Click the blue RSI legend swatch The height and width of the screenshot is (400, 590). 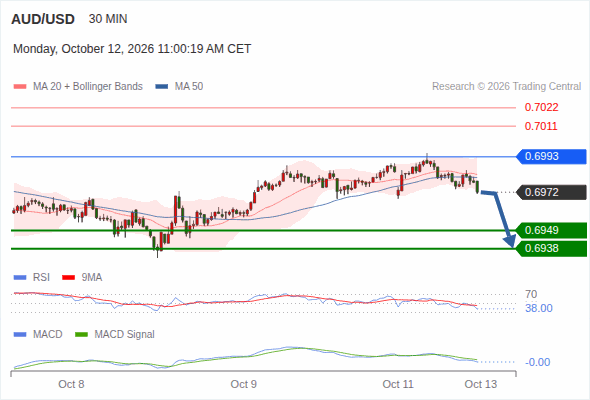tap(20, 278)
